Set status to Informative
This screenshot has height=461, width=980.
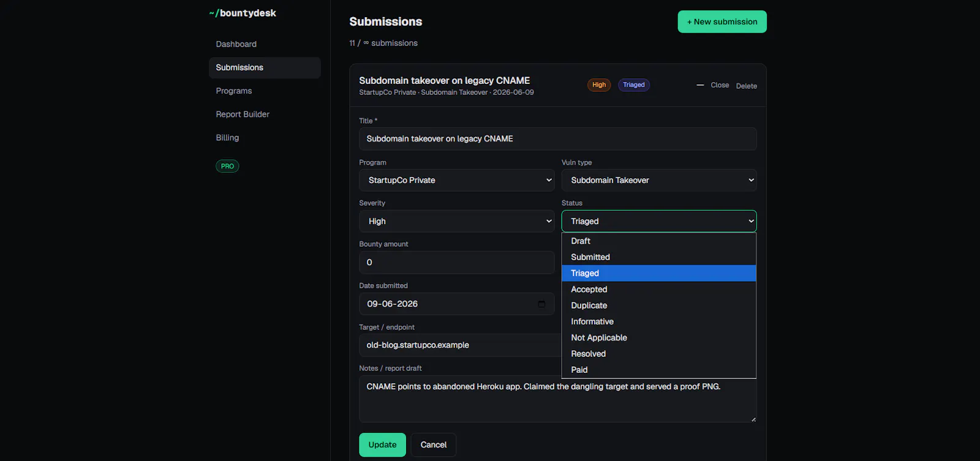click(659, 321)
